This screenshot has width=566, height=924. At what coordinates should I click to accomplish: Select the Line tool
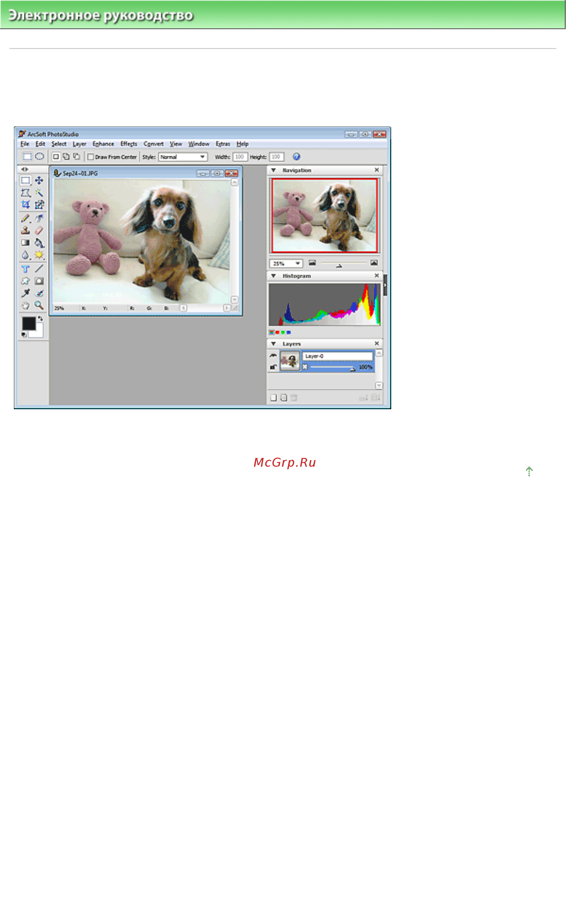coord(39,269)
